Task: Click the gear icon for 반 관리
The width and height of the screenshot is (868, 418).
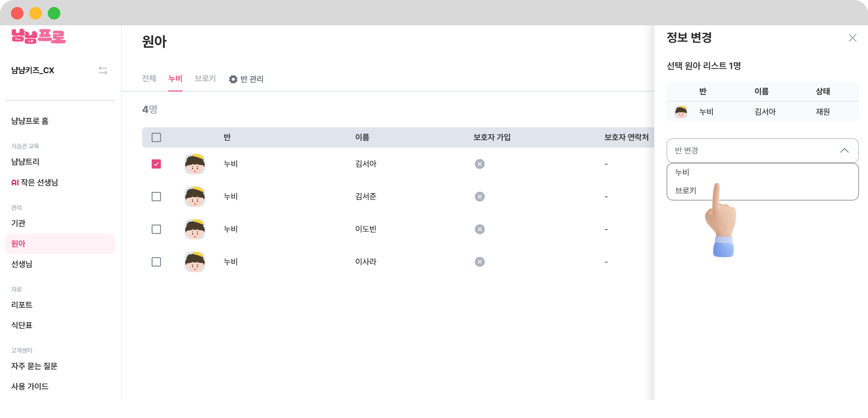Action: point(233,79)
